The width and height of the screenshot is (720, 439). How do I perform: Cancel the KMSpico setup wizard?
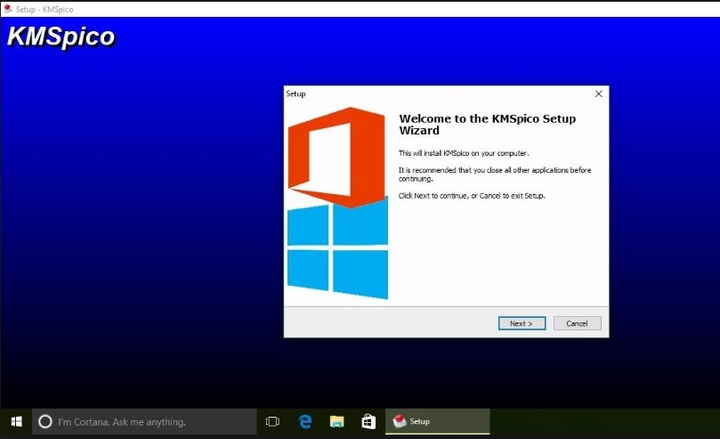coord(577,323)
